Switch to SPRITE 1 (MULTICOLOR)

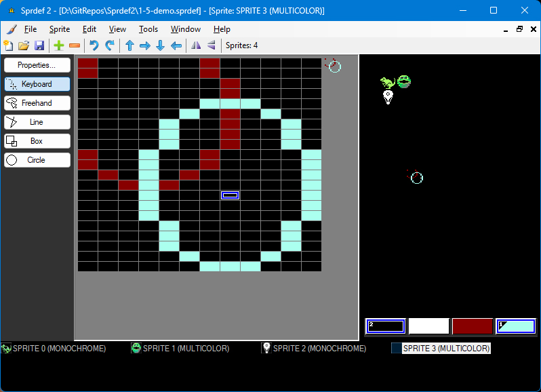click(x=180, y=349)
